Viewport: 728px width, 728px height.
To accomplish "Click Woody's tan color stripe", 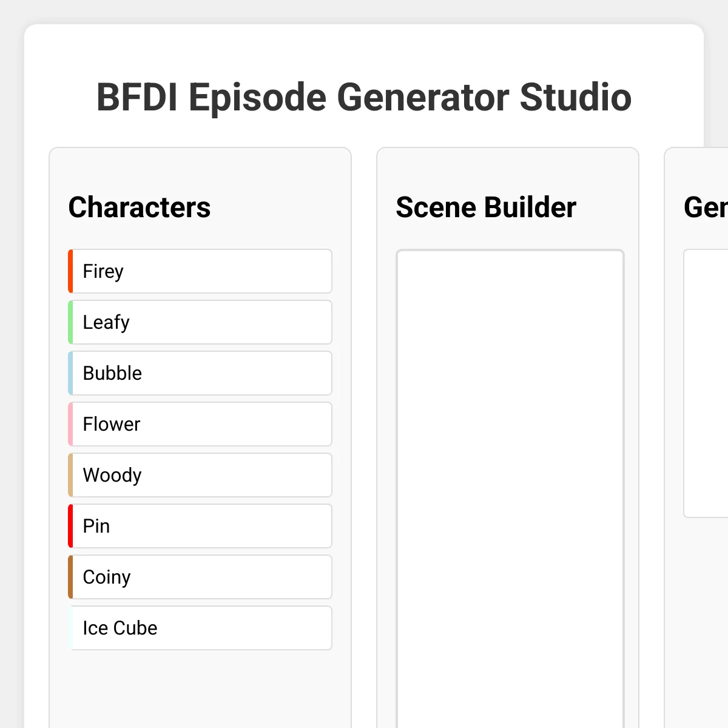I will pos(70,475).
